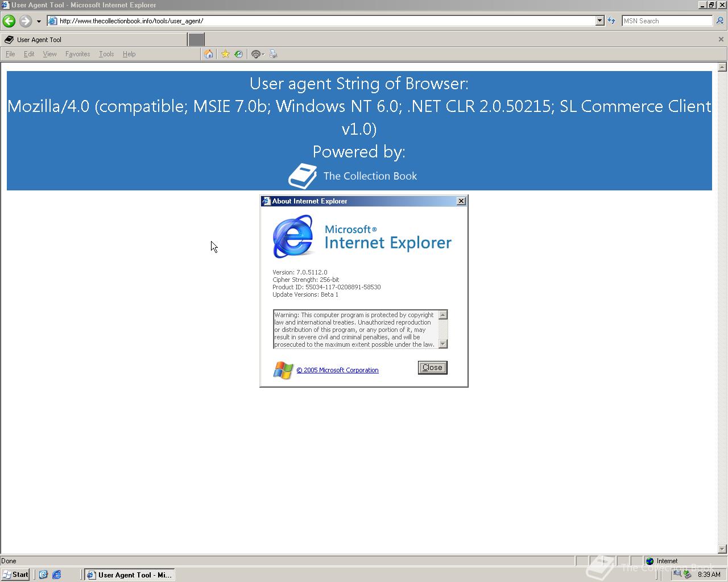Click the system tray clock 8:39 AM
Viewport: 728px width, 582px height.
pyautogui.click(x=709, y=575)
